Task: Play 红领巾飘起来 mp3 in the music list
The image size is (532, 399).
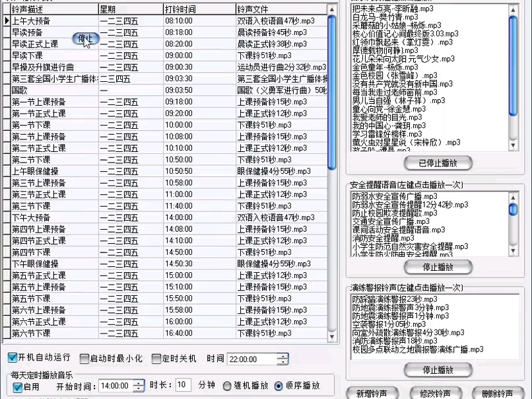Action: tap(403, 42)
